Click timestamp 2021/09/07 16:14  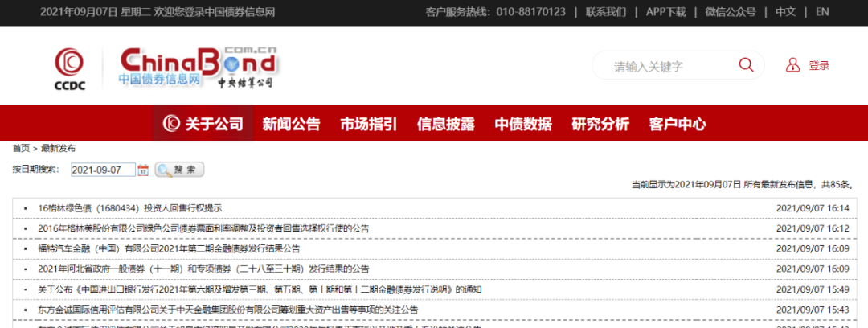(x=813, y=208)
